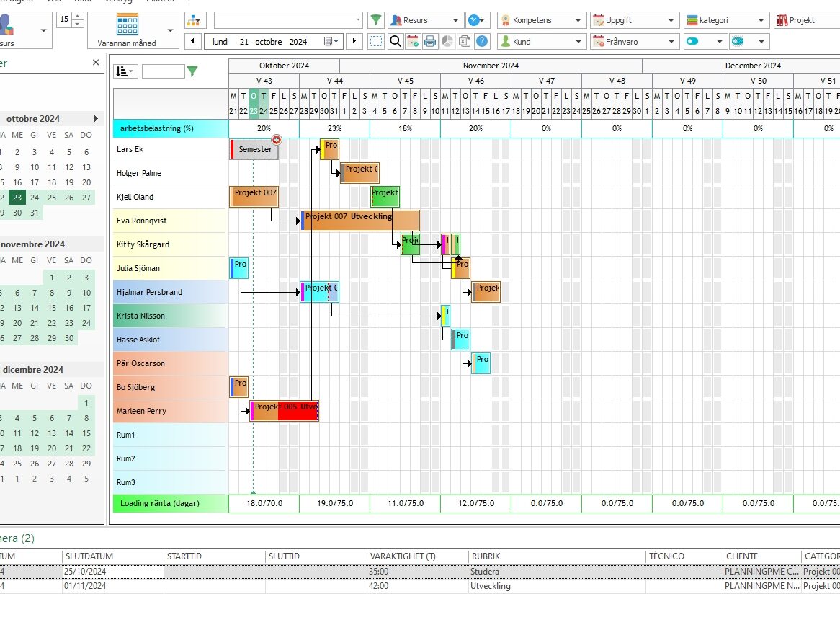Open dropdown arrow beside solid teal switch
This screenshot has width=840, height=643.
pyautogui.click(x=720, y=41)
